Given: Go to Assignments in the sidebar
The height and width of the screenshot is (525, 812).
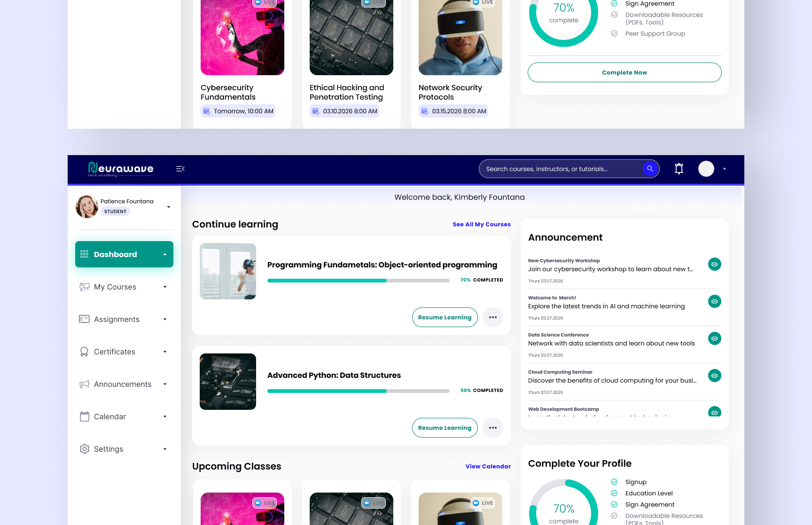Looking at the screenshot, I should [124, 319].
